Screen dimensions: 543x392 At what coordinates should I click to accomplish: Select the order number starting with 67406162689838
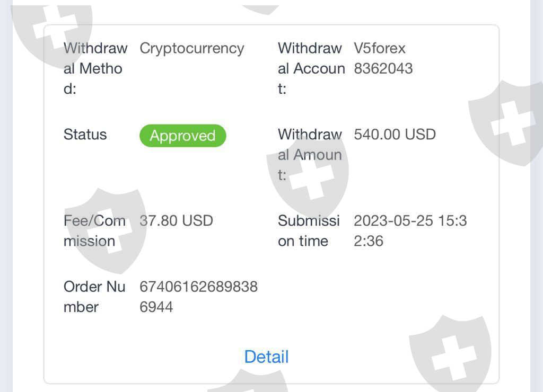tap(198, 297)
